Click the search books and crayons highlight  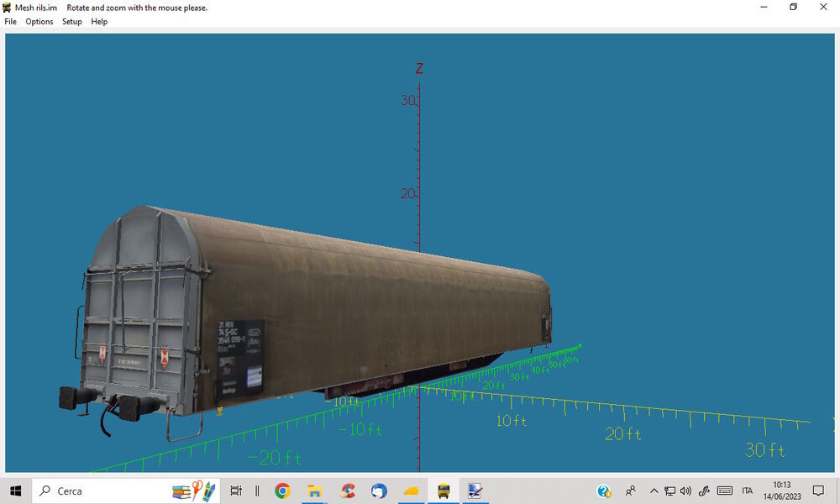pos(195,491)
